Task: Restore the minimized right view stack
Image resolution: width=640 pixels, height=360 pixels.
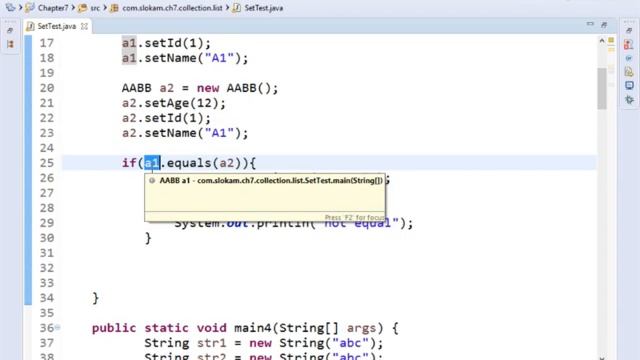Action: click(629, 31)
